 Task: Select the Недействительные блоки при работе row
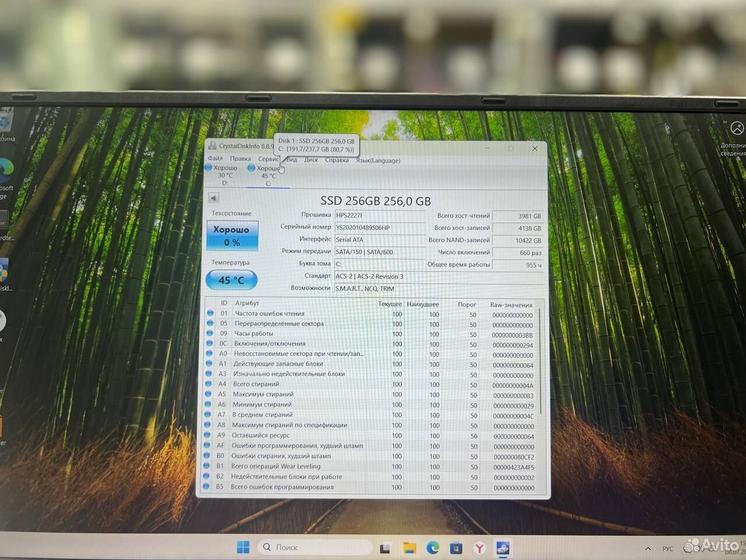(370, 477)
